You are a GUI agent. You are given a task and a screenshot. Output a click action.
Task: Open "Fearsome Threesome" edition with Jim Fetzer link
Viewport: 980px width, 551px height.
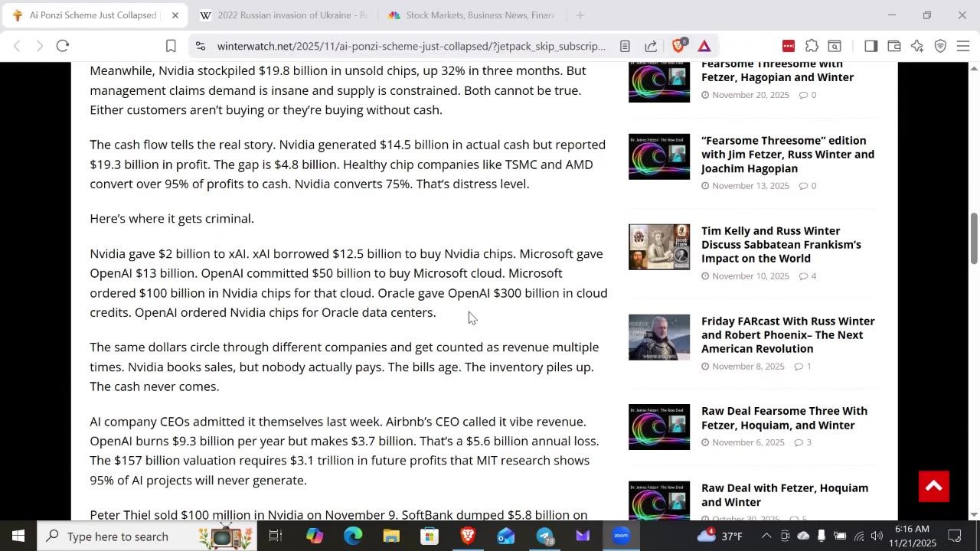788,154
